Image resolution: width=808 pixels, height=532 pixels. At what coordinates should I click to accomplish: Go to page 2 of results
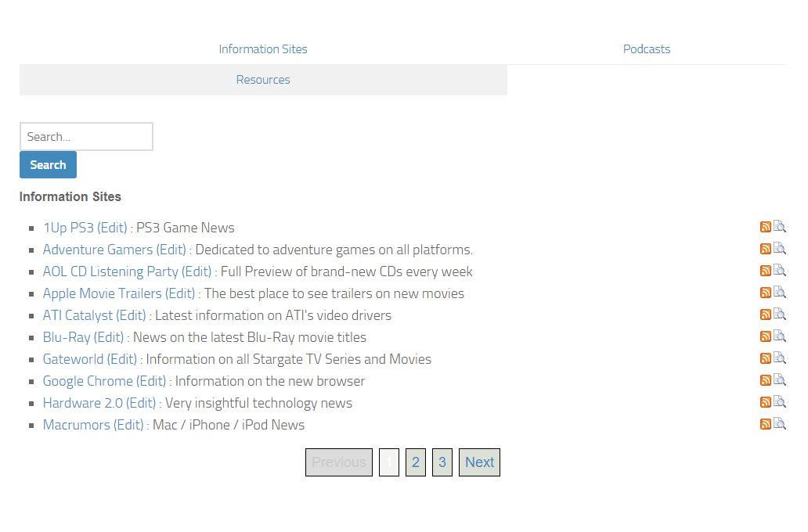(x=415, y=462)
